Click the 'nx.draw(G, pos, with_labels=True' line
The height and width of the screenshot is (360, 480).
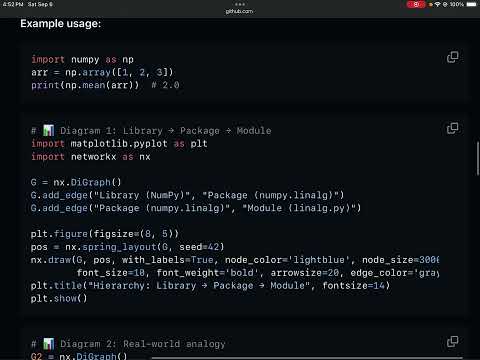[x=235, y=260]
